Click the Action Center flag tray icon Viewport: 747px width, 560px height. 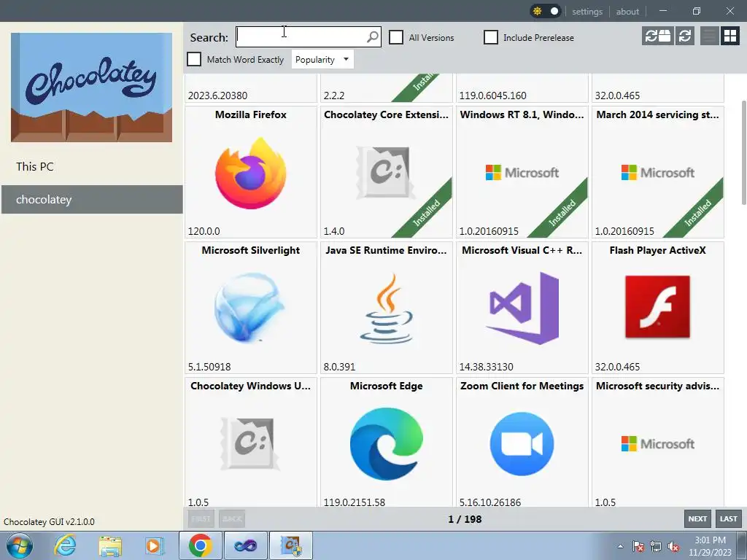[638, 547]
